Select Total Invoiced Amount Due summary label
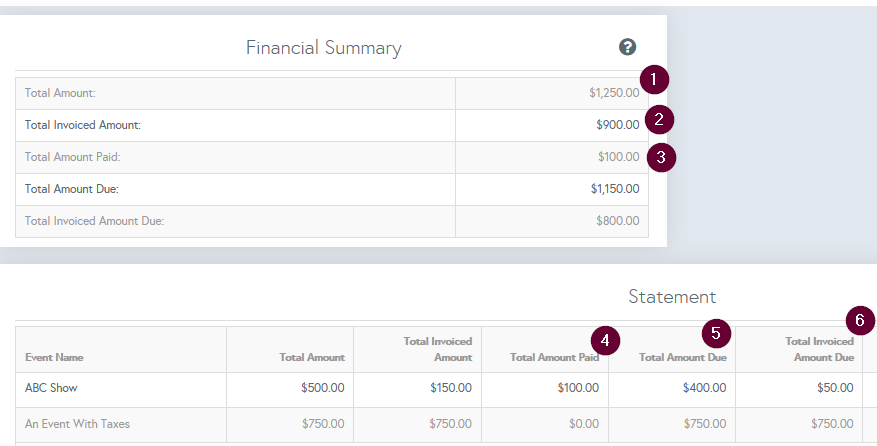Image resolution: width=877 pixels, height=446 pixels. point(94,221)
